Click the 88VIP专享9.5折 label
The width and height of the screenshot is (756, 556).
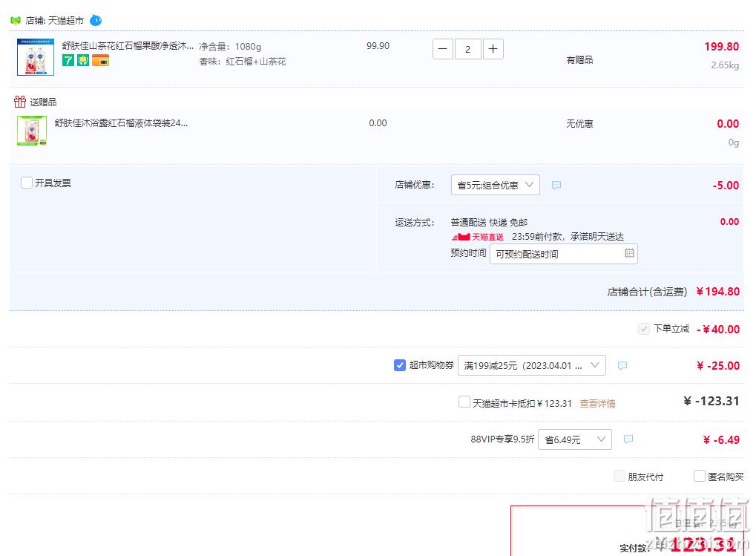click(502, 439)
